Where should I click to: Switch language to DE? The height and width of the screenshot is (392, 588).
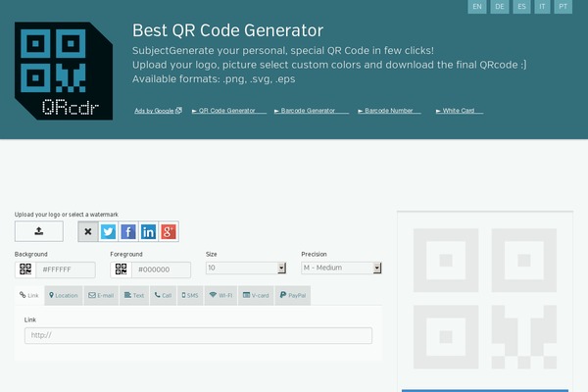[x=500, y=7]
